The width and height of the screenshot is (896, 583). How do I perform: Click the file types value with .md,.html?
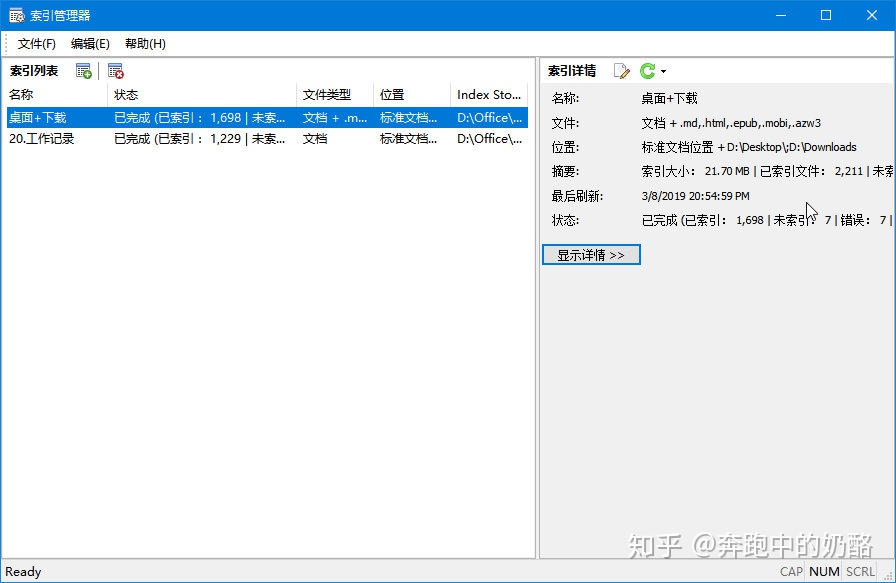[731, 123]
